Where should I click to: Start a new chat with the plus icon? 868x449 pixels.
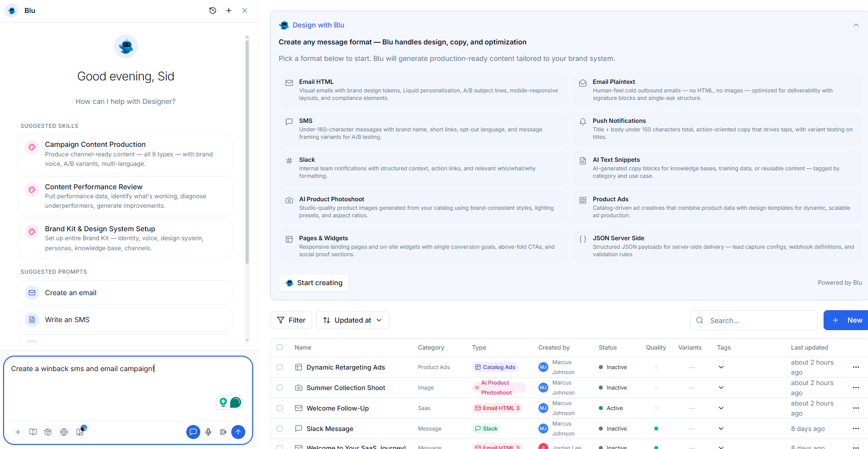229,10
